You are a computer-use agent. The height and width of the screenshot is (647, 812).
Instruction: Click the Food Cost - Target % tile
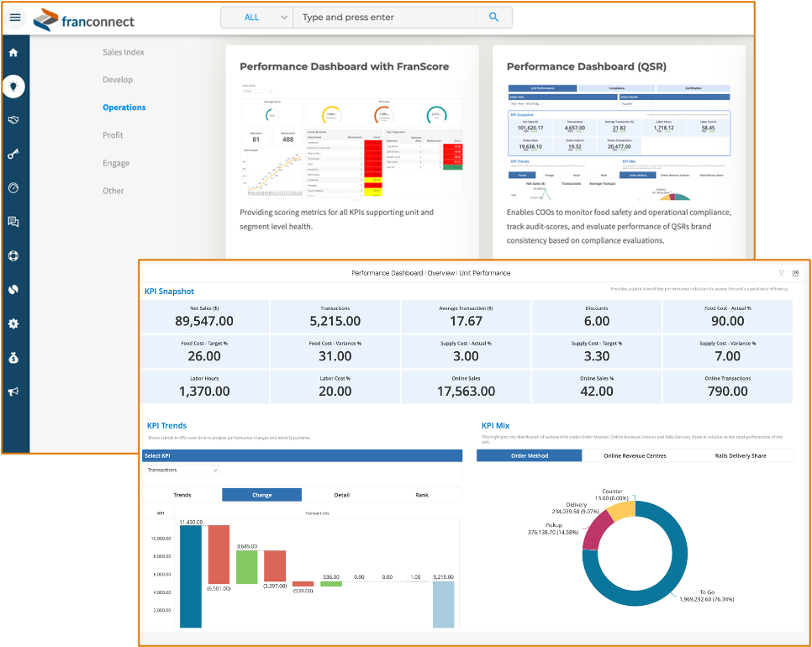tap(204, 352)
